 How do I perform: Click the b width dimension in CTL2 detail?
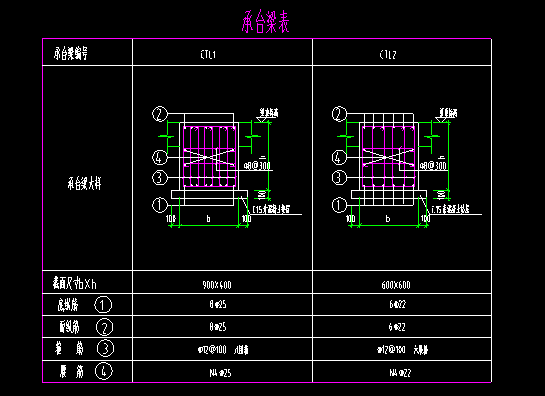(x=388, y=219)
